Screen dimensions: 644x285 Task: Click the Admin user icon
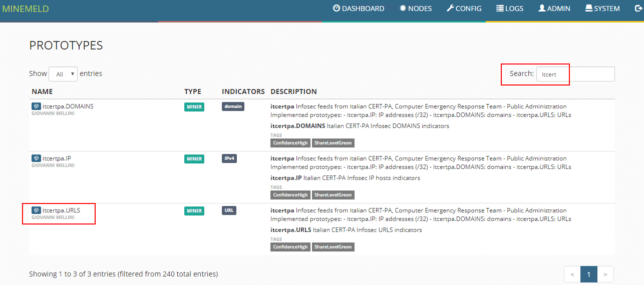click(542, 8)
